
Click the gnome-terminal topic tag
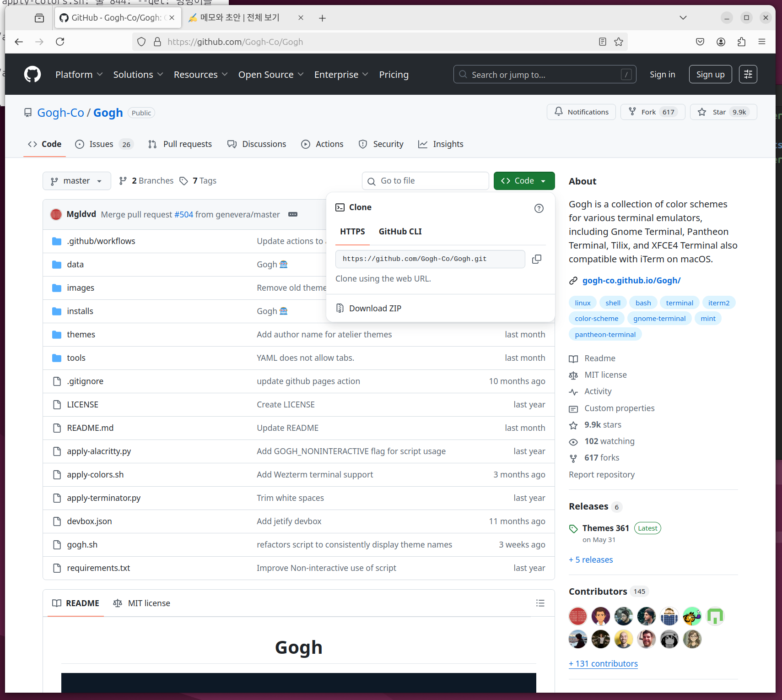click(659, 319)
